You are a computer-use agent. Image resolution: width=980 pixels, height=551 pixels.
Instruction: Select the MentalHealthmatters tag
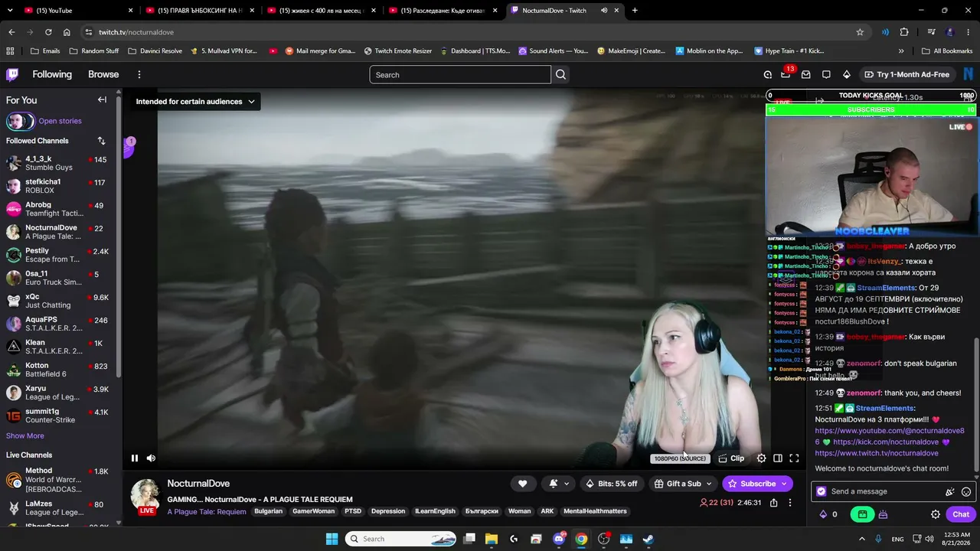point(595,511)
